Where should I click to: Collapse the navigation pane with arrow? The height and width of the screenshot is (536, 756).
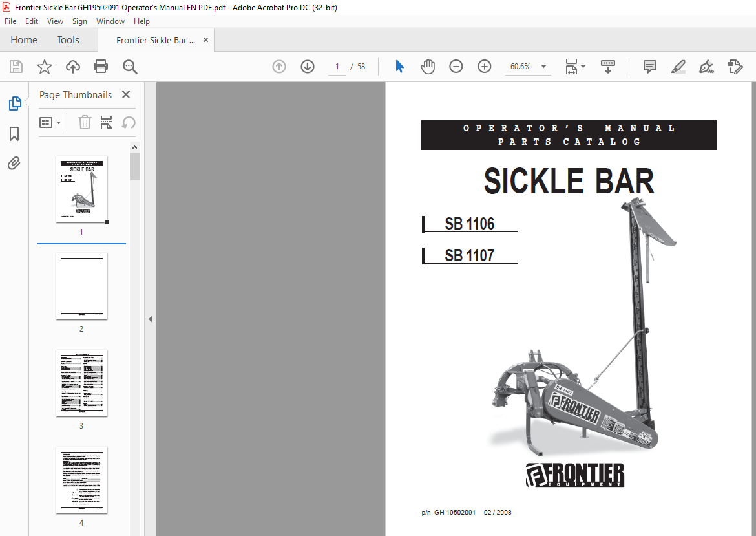coord(151,319)
